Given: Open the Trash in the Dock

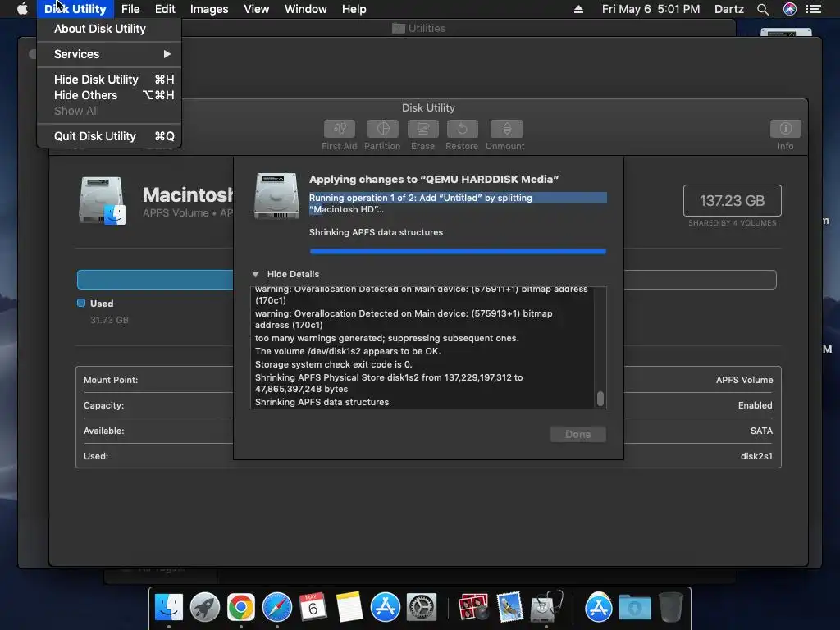Looking at the screenshot, I should [x=671, y=608].
